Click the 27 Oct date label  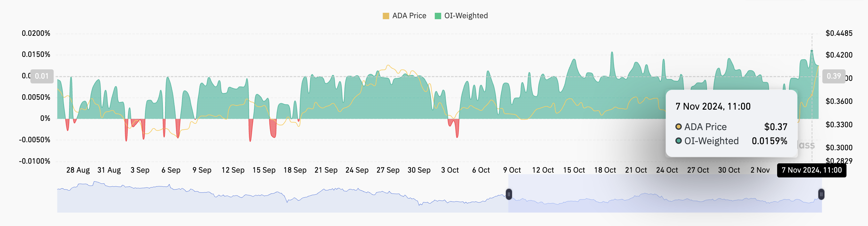(698, 170)
